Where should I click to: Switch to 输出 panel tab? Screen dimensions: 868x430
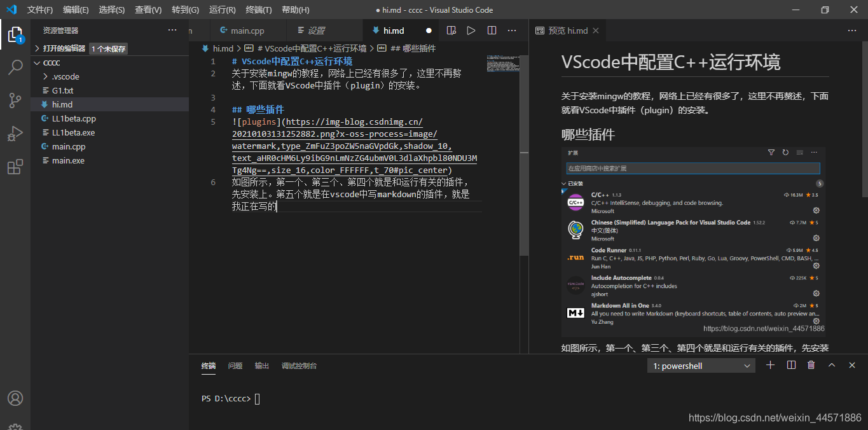tap(262, 366)
